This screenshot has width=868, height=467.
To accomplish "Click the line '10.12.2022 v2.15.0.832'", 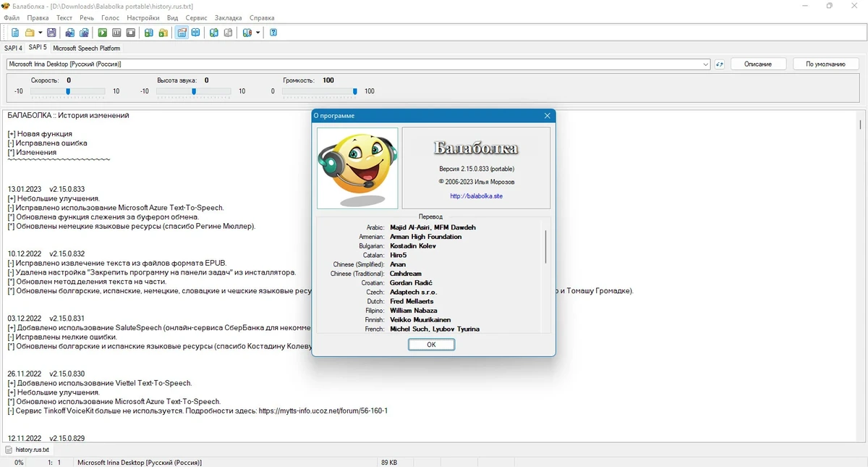I will (x=46, y=253).
